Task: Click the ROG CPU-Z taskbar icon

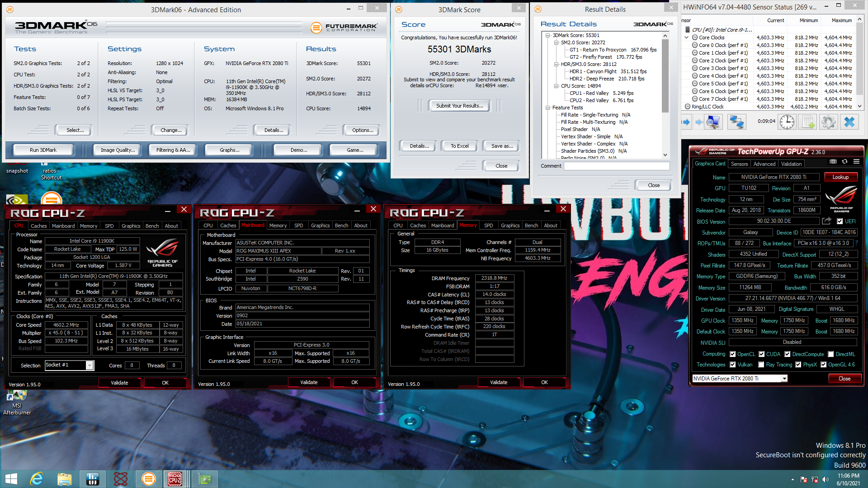Action: coord(175,479)
